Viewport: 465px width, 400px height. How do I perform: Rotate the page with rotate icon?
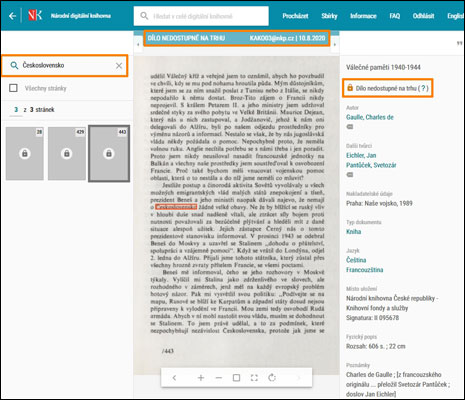[x=272, y=378]
